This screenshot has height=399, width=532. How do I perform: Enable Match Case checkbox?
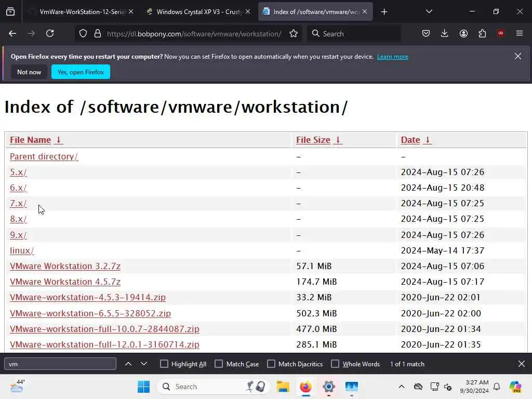point(219,364)
